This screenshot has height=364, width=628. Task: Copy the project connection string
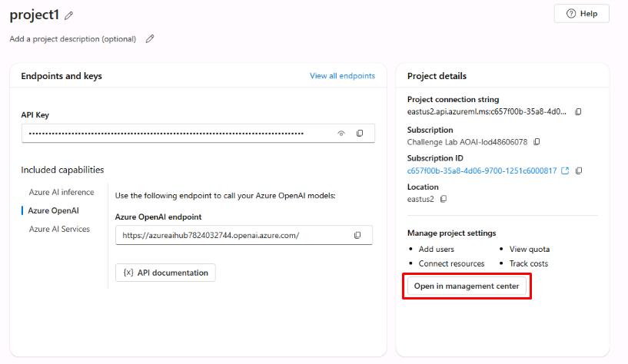pos(578,112)
